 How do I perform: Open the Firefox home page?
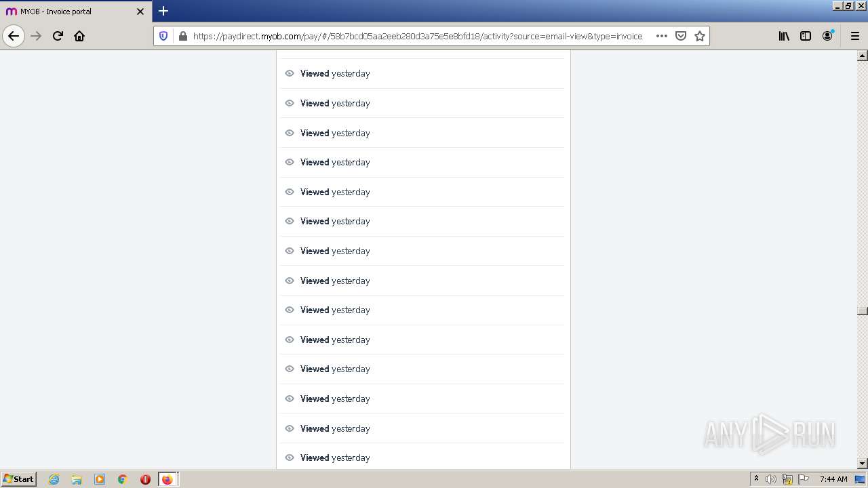(79, 36)
